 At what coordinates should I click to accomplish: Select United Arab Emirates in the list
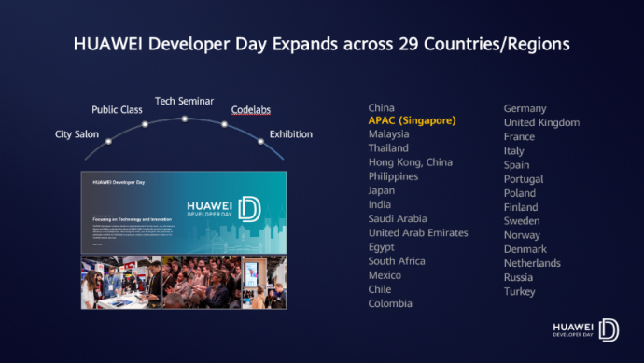[x=418, y=233]
